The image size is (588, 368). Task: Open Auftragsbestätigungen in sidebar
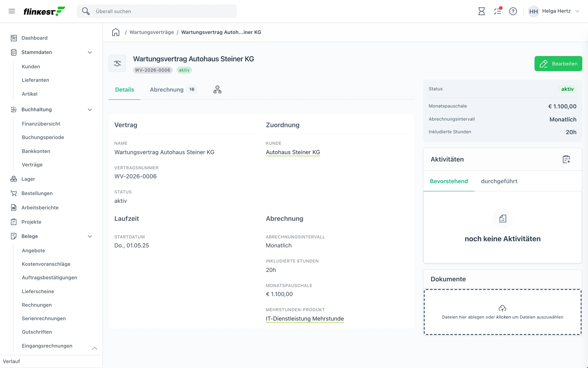coord(50,277)
